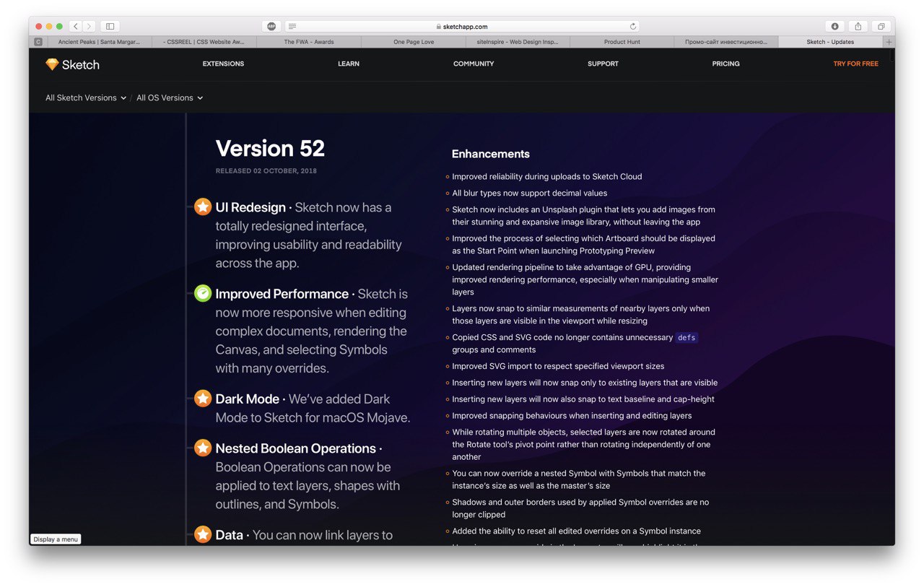Screen dimensions: 924x587
Task: Add a new tab with plus button
Action: tap(889, 42)
